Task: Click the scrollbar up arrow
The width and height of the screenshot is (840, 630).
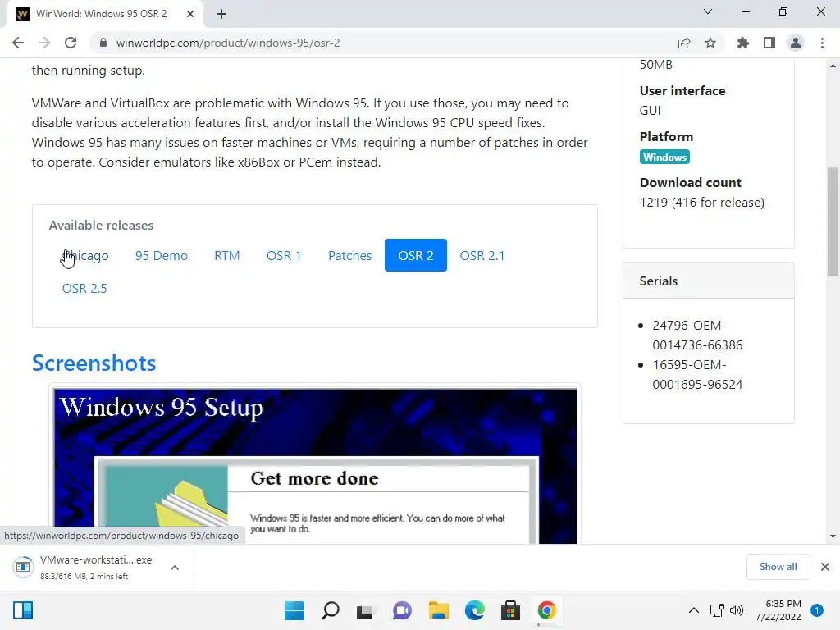Action: pyautogui.click(x=833, y=66)
